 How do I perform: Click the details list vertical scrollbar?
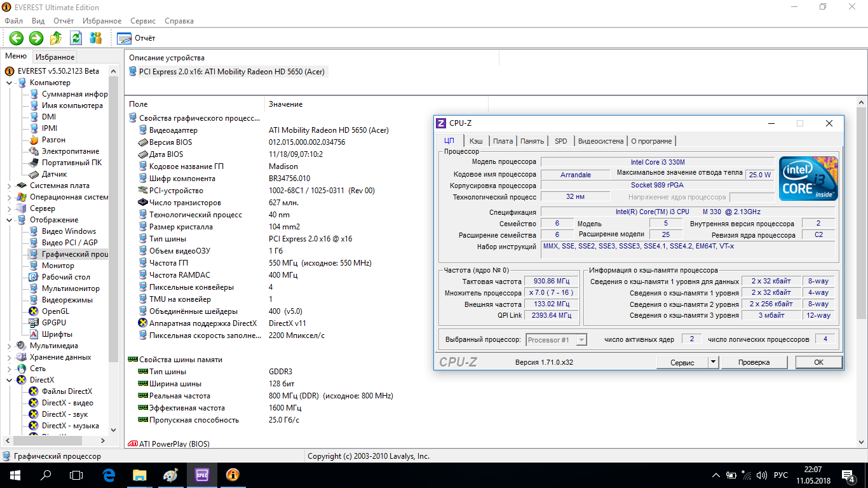(860, 273)
